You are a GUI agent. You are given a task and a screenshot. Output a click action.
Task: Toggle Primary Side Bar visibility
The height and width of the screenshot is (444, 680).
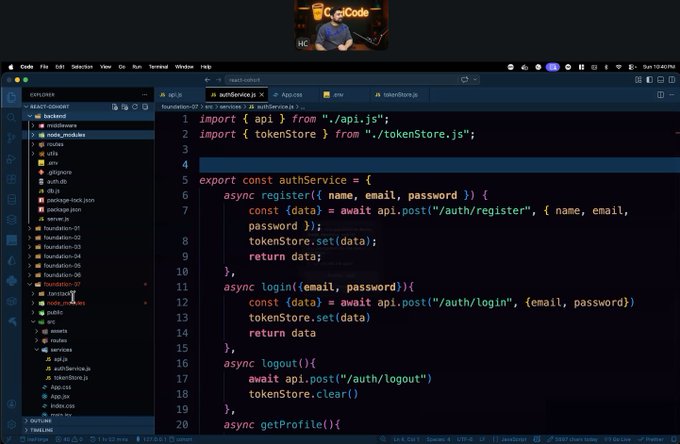(x=649, y=80)
